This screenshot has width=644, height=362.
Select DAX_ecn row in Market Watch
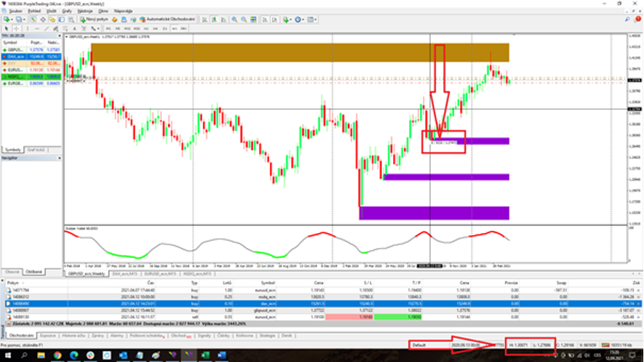(31, 57)
